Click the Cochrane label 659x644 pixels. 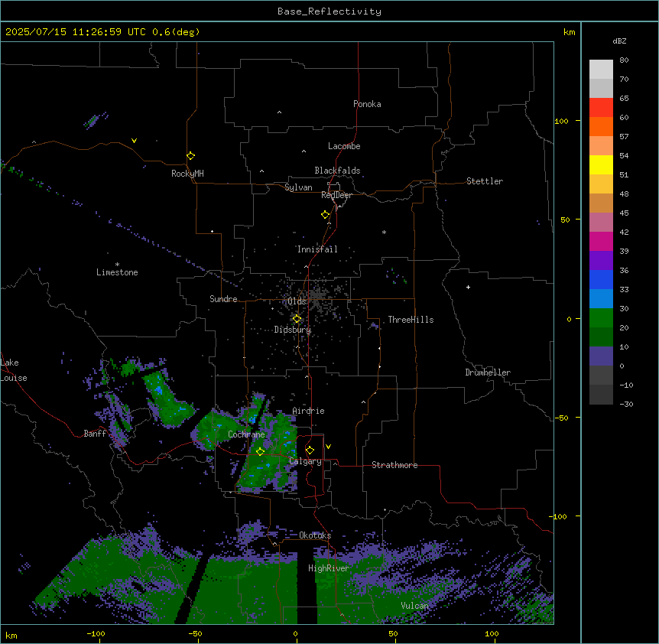click(246, 434)
